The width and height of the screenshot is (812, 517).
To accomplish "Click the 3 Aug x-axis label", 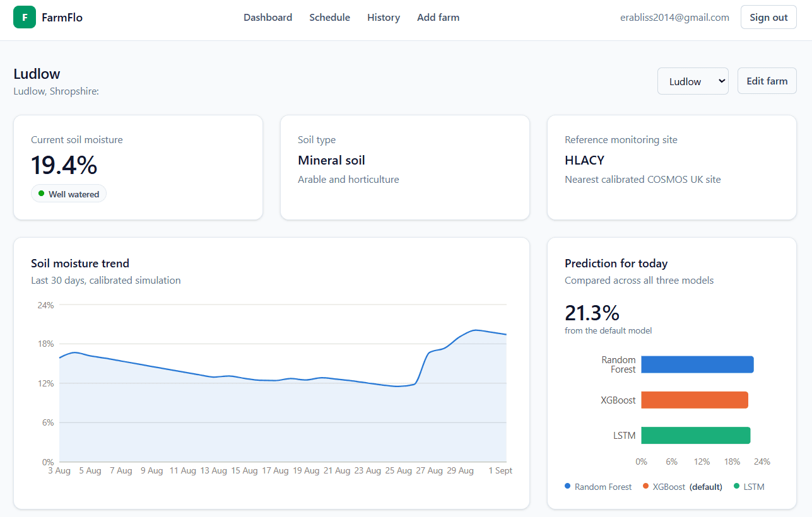I will coord(59,470).
